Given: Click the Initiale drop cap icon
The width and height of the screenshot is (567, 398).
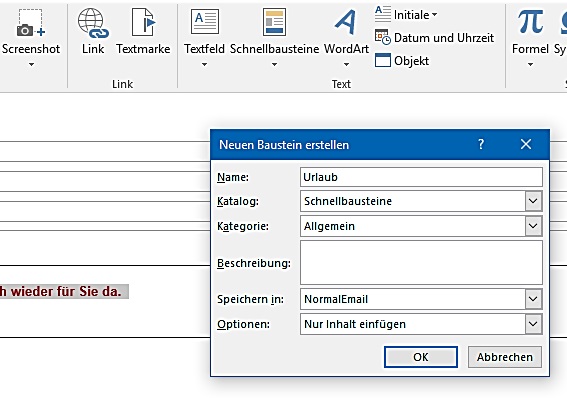Looking at the screenshot, I should click(383, 14).
